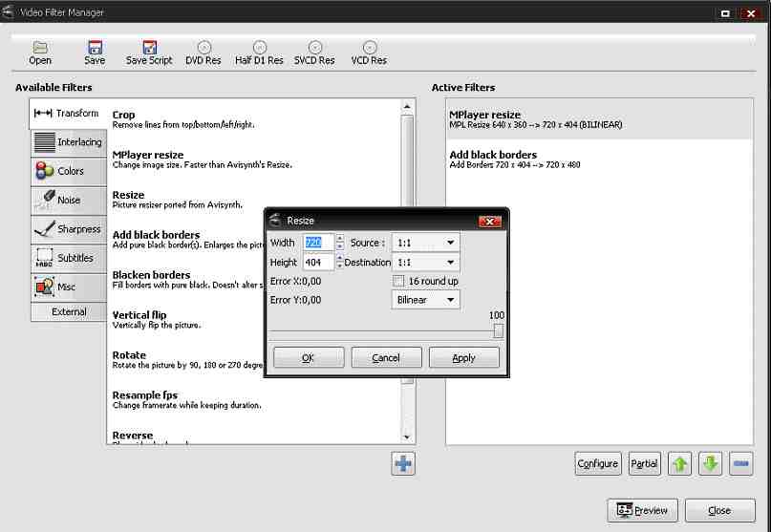Screen dimensions: 771x532
Task: Expand the Source aspect ratio dropdown
Action: coord(426,243)
